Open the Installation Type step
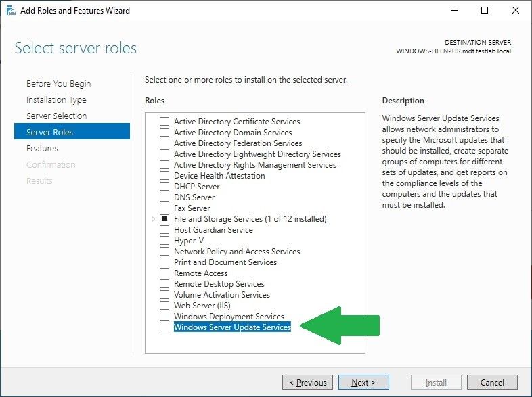The height and width of the screenshot is (397, 532). (x=56, y=99)
